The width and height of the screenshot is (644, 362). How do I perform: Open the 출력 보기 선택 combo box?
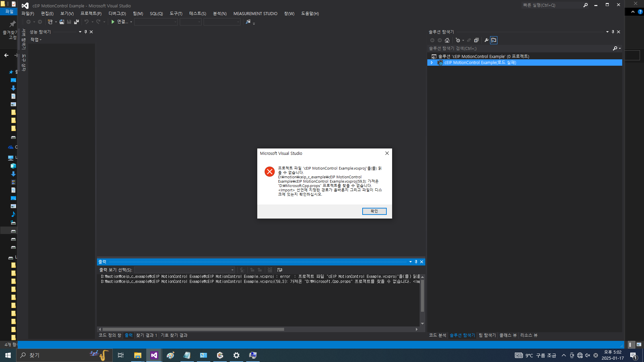(184, 270)
